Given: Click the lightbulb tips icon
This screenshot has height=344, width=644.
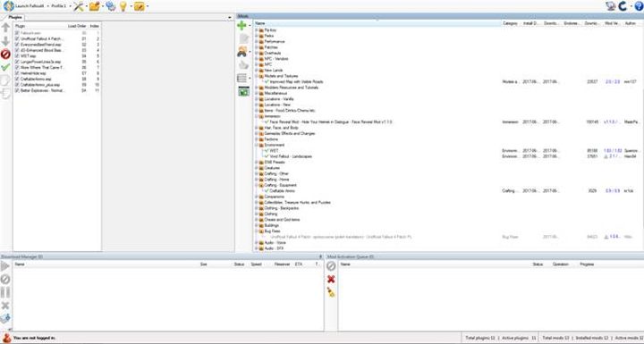Looking at the screenshot, I should pos(123,6).
